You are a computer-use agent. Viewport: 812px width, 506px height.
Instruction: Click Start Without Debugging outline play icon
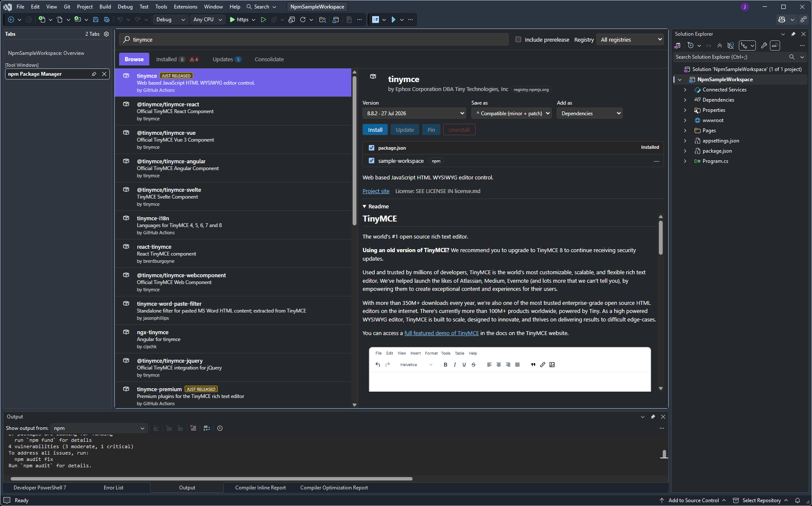coord(263,20)
